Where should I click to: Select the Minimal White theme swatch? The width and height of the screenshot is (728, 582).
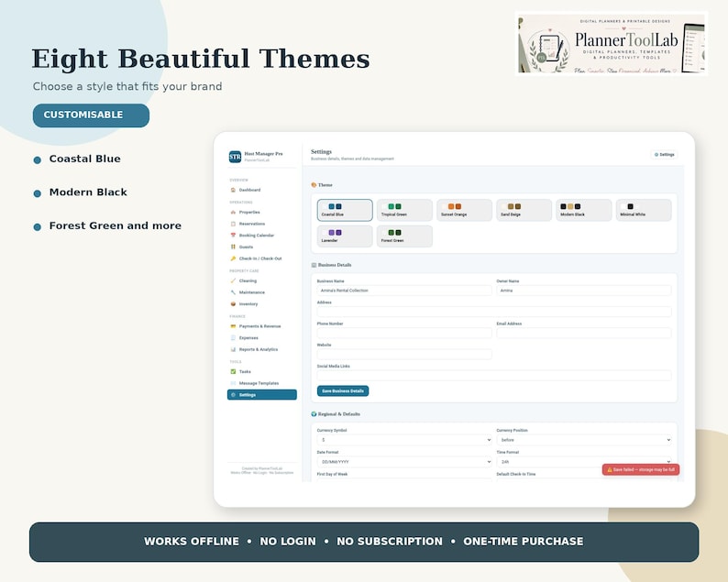coord(644,210)
